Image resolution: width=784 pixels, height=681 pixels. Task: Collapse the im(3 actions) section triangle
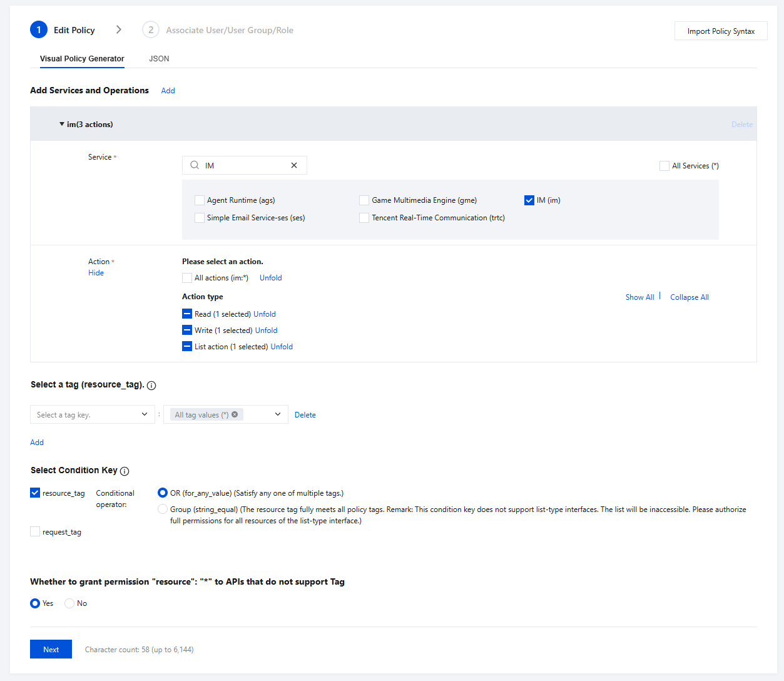62,125
